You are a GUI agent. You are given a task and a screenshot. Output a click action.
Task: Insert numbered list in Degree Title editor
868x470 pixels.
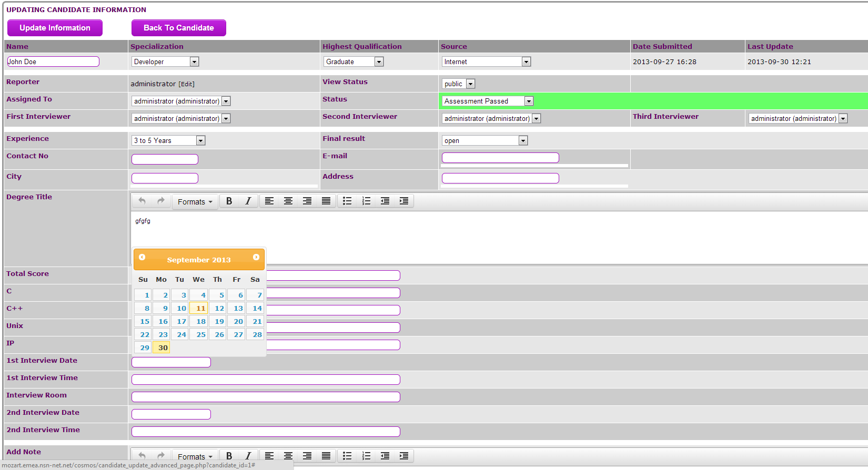pos(366,201)
